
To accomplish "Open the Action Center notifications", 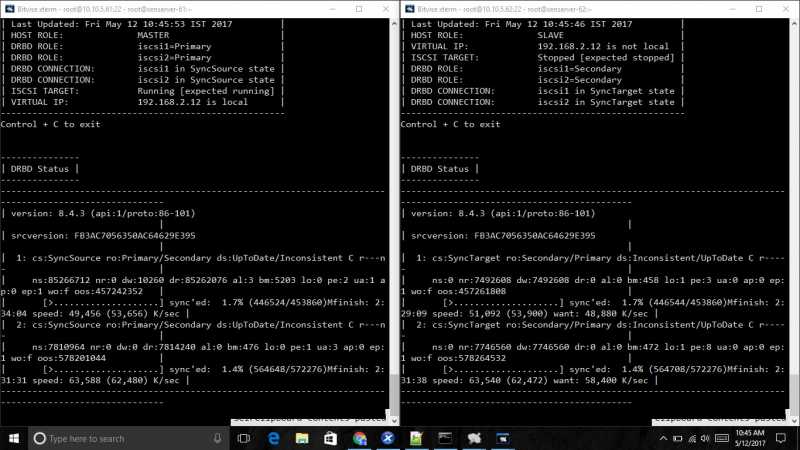I will point(783,438).
